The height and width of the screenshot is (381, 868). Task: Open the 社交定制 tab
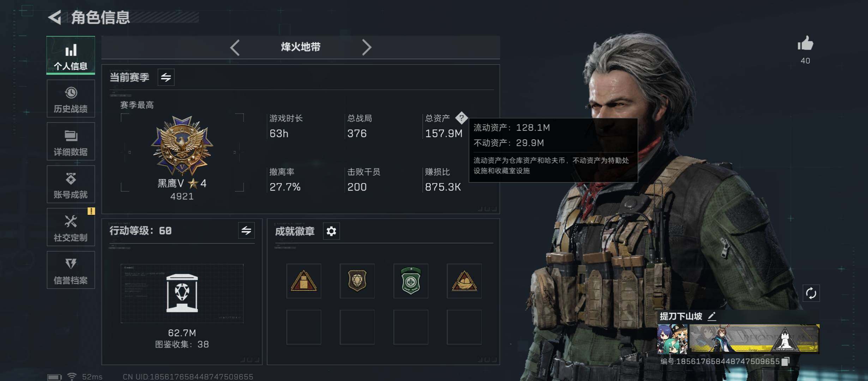click(x=71, y=227)
